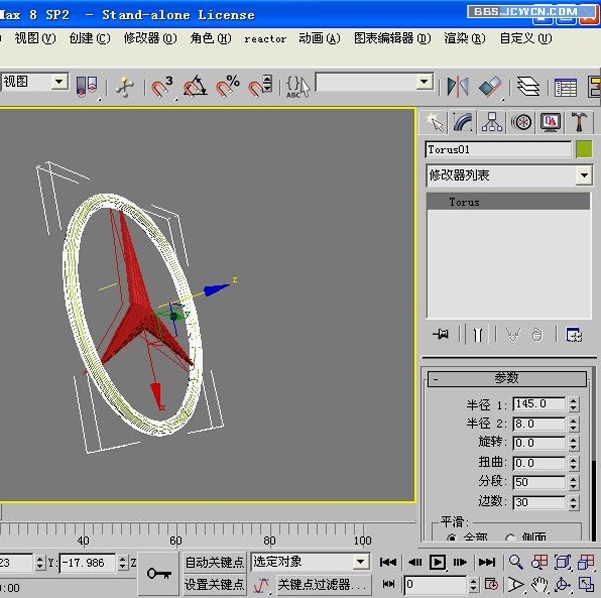Open the 创建(C) menu
The width and height of the screenshot is (601, 598).
[x=90, y=38]
